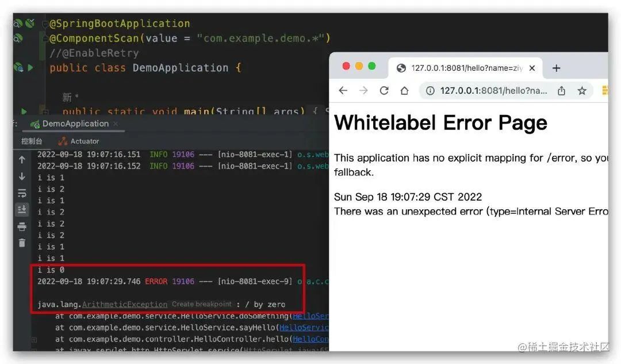Image resolution: width=621 pixels, height=364 pixels.
Task: Click the print icon in console sidebar
Action: [x=22, y=226]
